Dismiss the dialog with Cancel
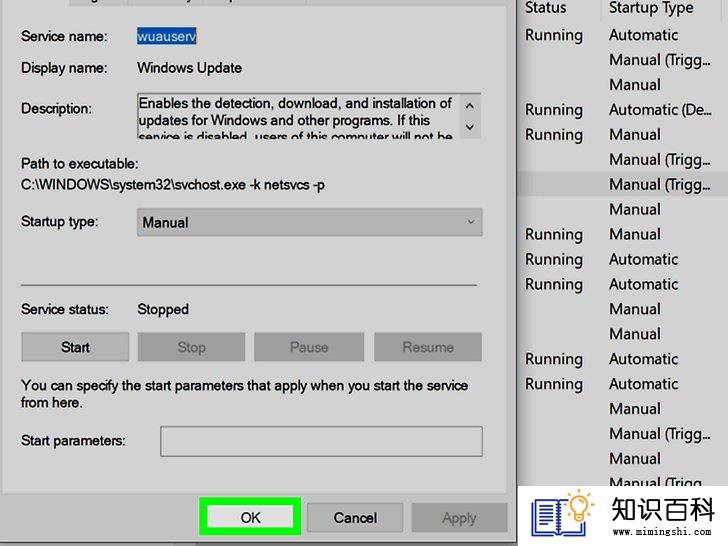This screenshot has width=728, height=546. point(355,517)
